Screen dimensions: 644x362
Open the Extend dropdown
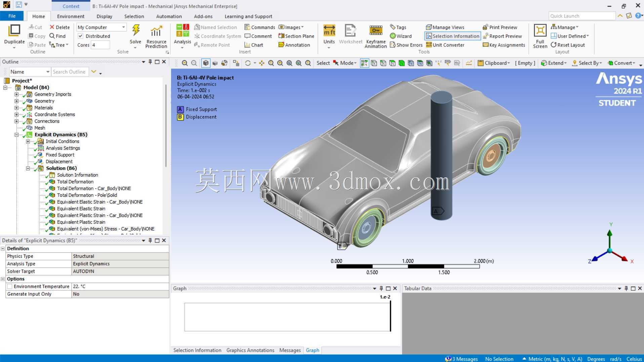(554, 63)
